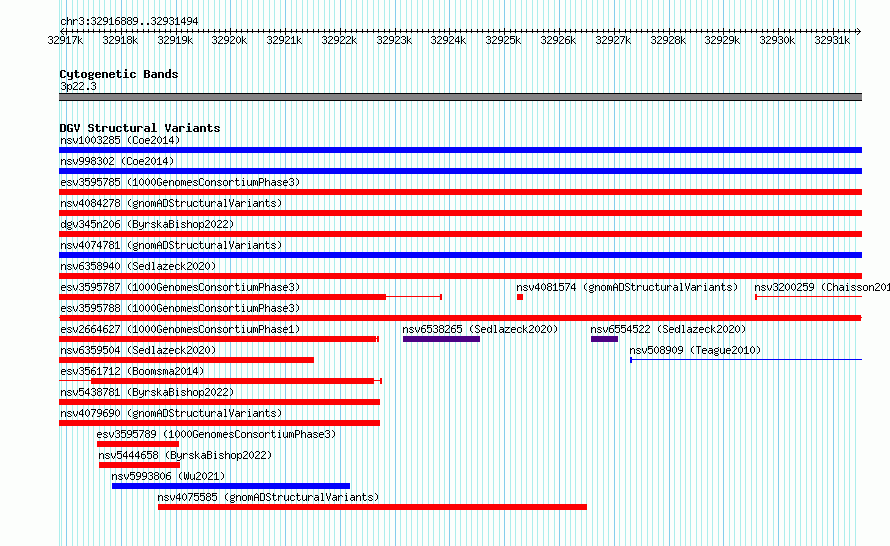The width and height of the screenshot is (890, 546).
Task: Select the nsv3200259 (Chaisson) label
Action: tap(822, 287)
